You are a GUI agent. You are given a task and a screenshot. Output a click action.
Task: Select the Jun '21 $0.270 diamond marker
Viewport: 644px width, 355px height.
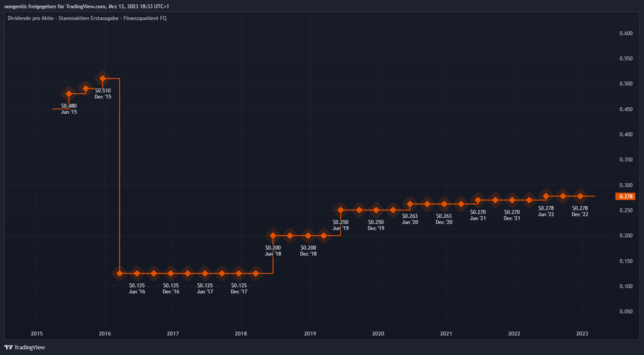click(x=478, y=200)
